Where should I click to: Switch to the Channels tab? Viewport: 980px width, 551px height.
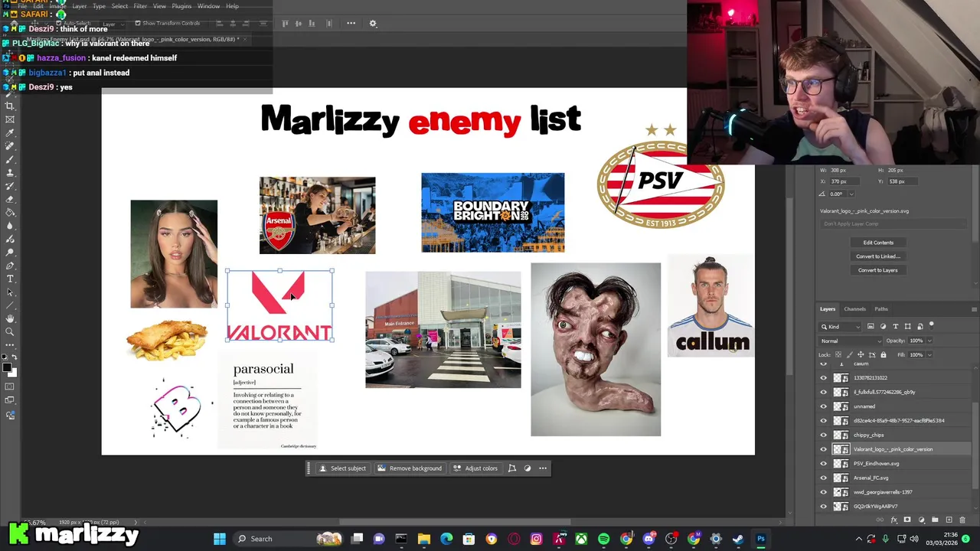855,309
